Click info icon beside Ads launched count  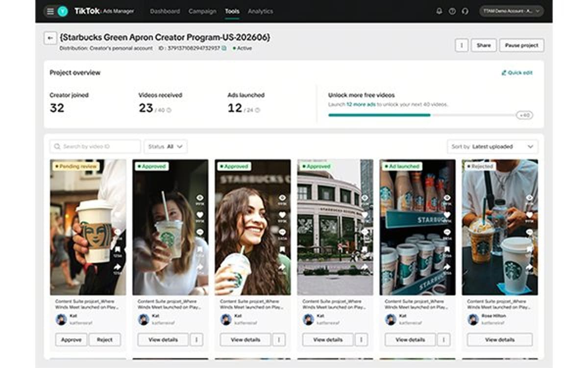[x=257, y=110]
